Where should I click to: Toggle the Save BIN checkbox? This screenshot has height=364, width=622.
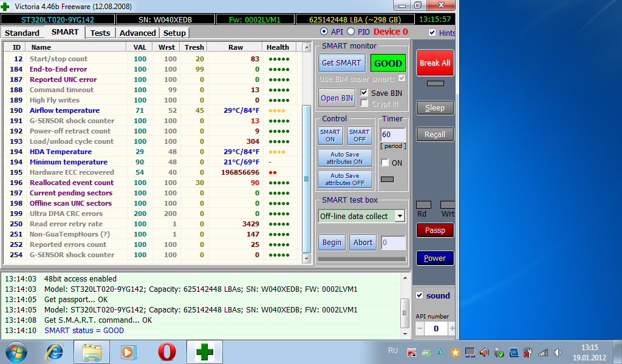pos(364,93)
